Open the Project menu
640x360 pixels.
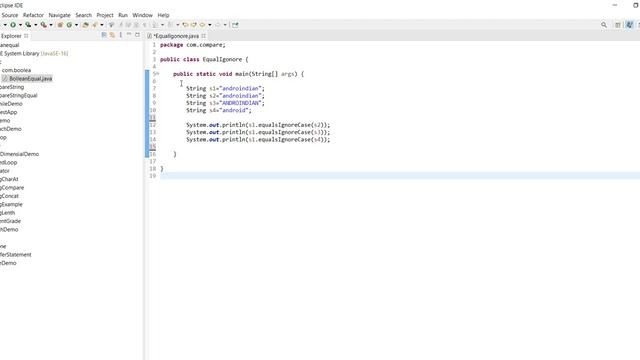[105, 15]
